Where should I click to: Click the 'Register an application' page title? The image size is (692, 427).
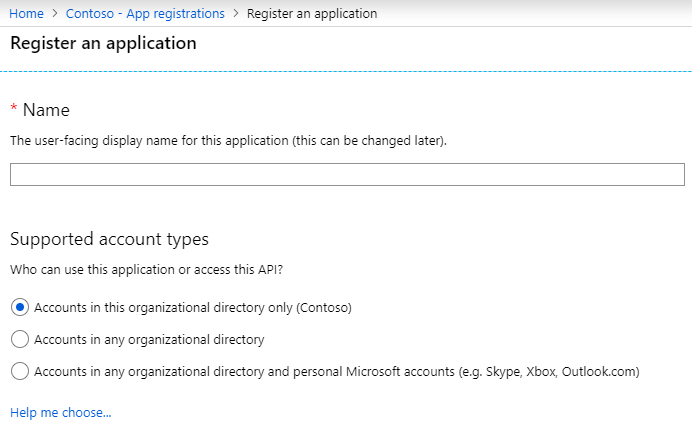103,43
